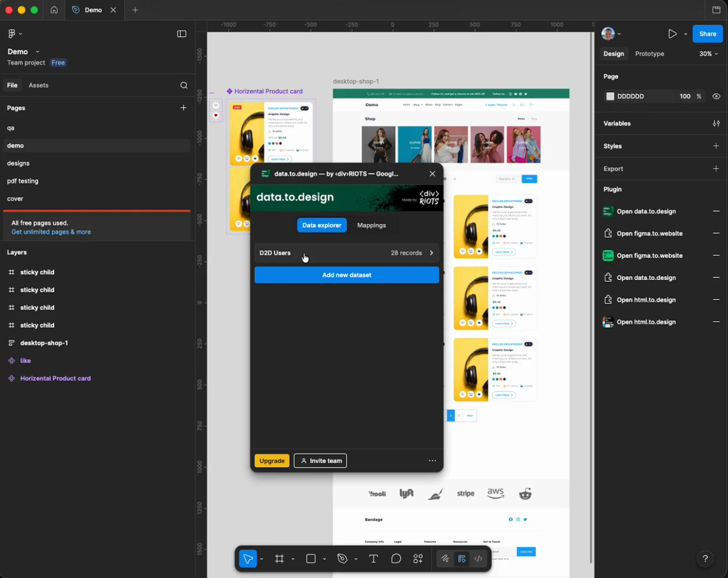Expand the D2D Users dataset chevron
Screen dimensions: 728x578
pyautogui.click(x=432, y=253)
